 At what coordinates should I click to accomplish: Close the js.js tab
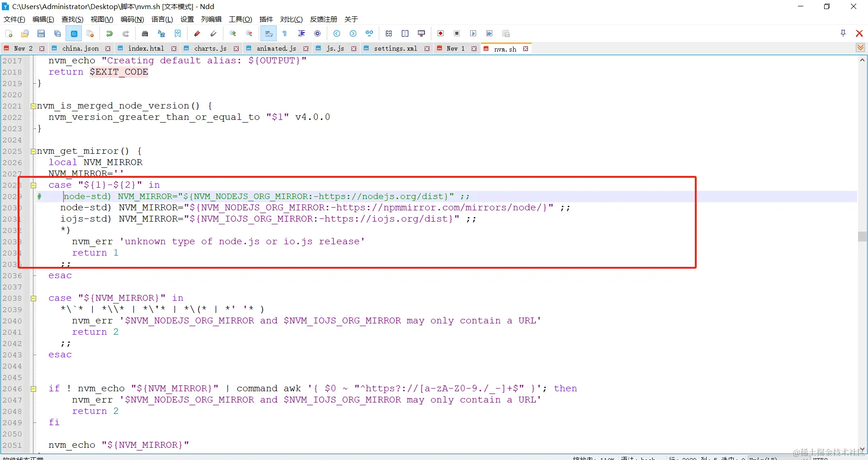[354, 48]
